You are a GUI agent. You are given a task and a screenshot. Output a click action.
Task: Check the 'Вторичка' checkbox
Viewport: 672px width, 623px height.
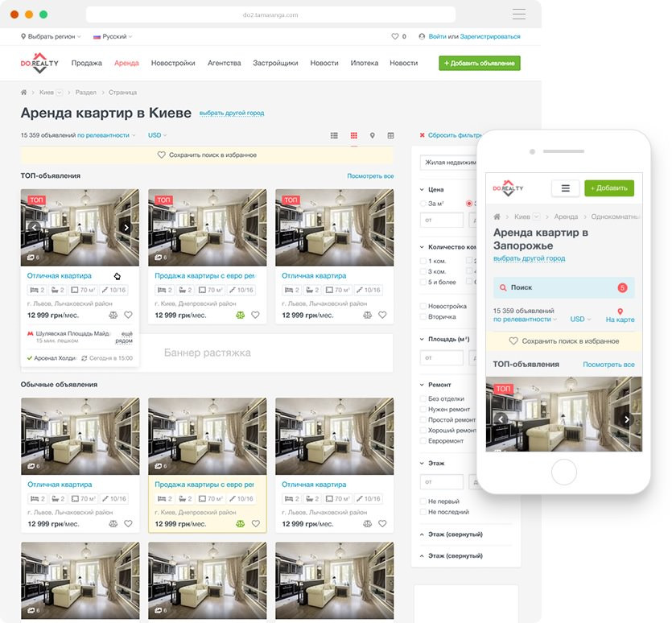click(423, 316)
